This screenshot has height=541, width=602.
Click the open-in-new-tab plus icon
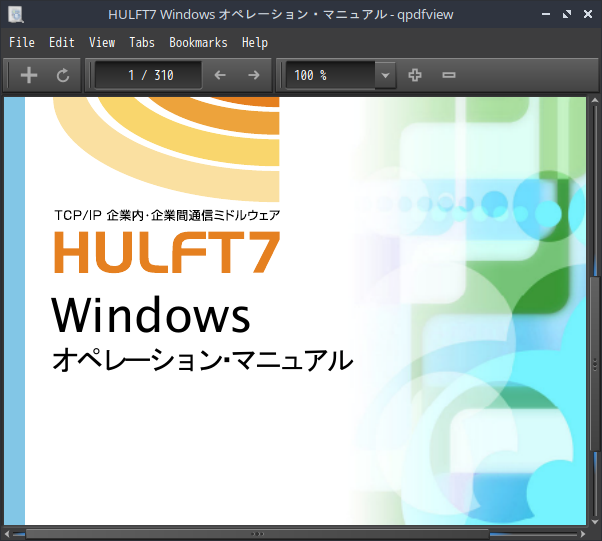(x=29, y=75)
